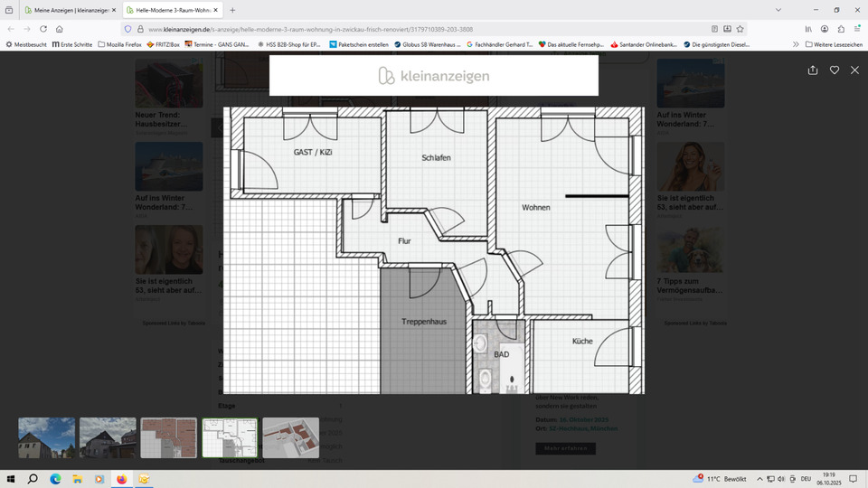This screenshot has width=868, height=488.
Task: Click the share icon in the image viewer
Action: pos(812,70)
